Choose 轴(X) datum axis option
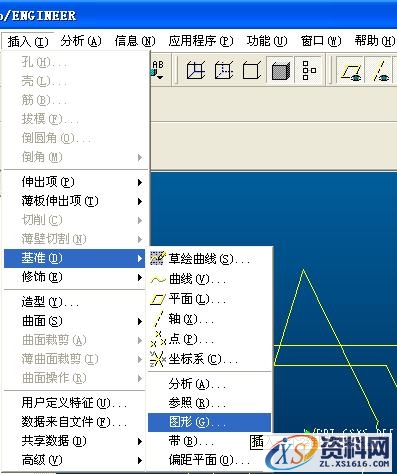397x474 pixels. click(210, 319)
